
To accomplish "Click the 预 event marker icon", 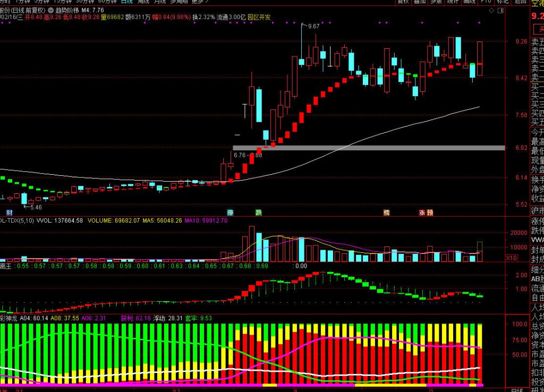I will point(430,212).
